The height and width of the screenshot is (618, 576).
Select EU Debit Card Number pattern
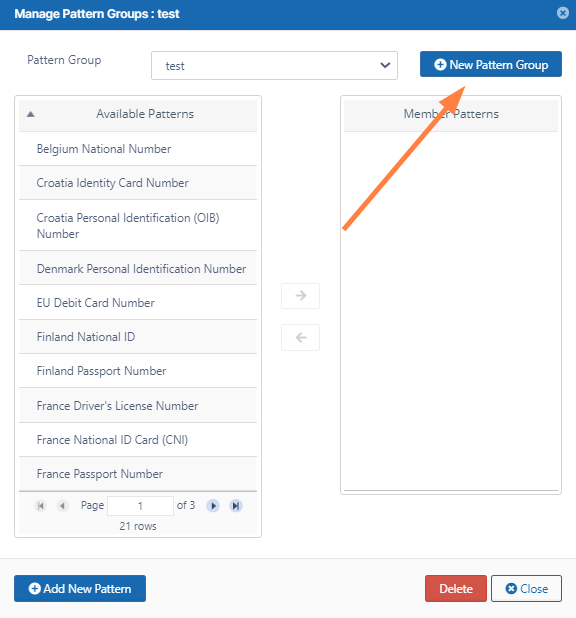pos(138,303)
